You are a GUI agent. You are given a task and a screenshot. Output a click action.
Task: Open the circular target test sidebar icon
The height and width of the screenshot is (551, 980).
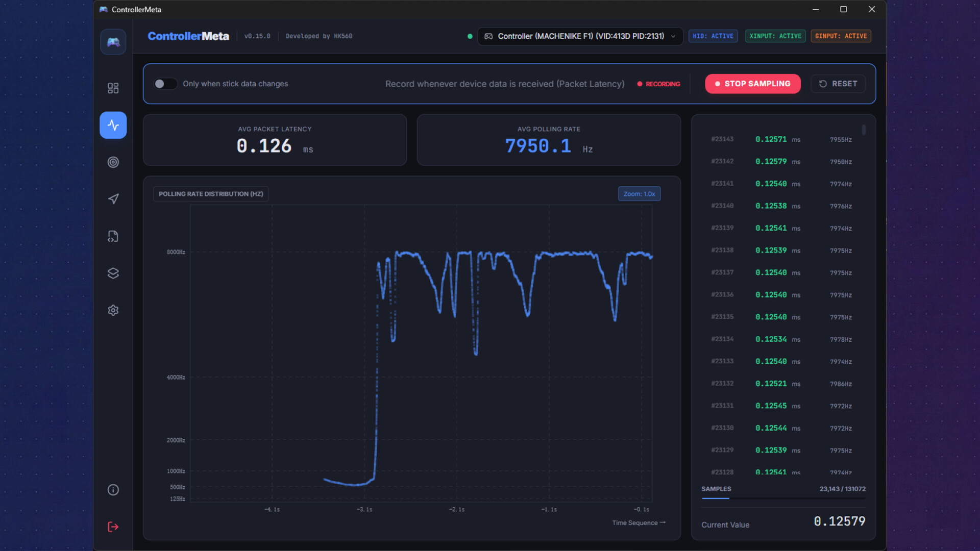tap(113, 162)
